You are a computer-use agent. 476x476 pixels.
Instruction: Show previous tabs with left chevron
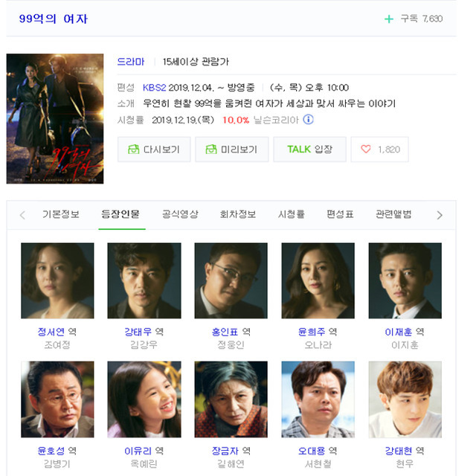pyautogui.click(x=22, y=215)
